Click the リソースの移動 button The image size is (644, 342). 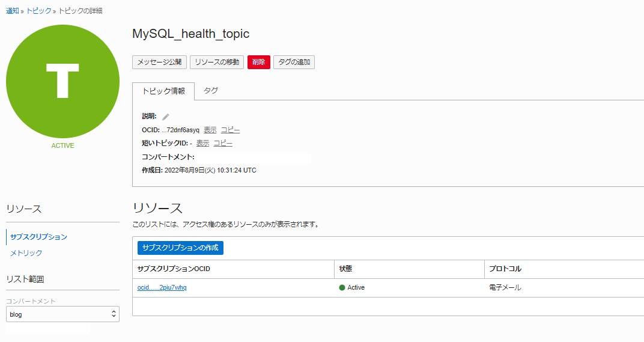click(x=217, y=62)
